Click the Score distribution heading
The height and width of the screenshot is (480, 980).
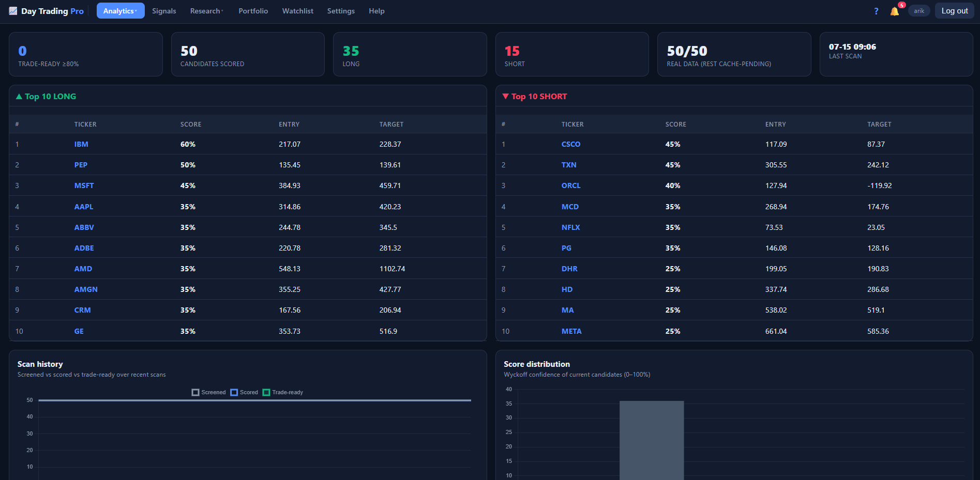coord(537,364)
